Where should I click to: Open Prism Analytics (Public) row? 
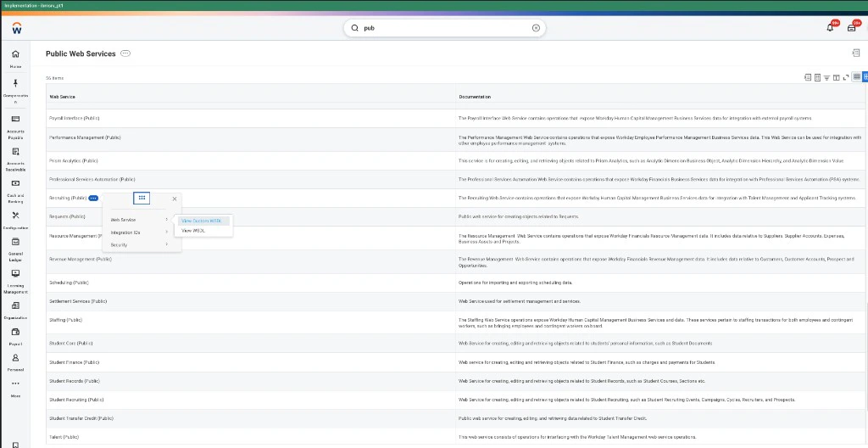pyautogui.click(x=73, y=160)
